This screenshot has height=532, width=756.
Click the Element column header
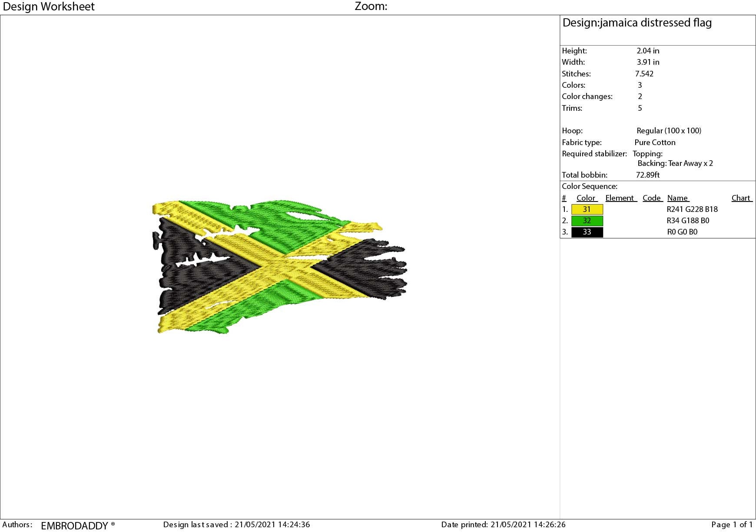click(x=621, y=198)
